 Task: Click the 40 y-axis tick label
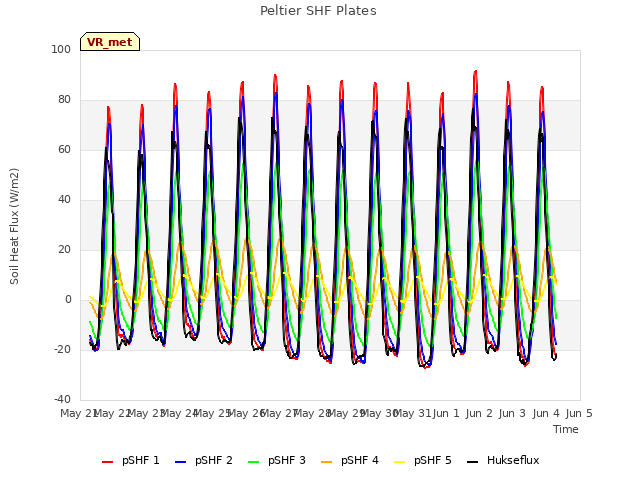point(64,200)
